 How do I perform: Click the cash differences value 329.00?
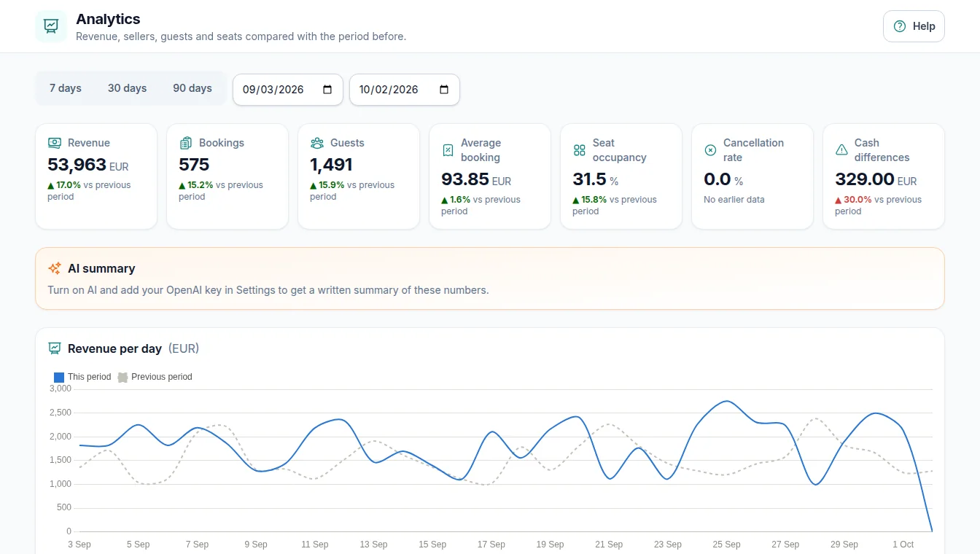tap(865, 179)
